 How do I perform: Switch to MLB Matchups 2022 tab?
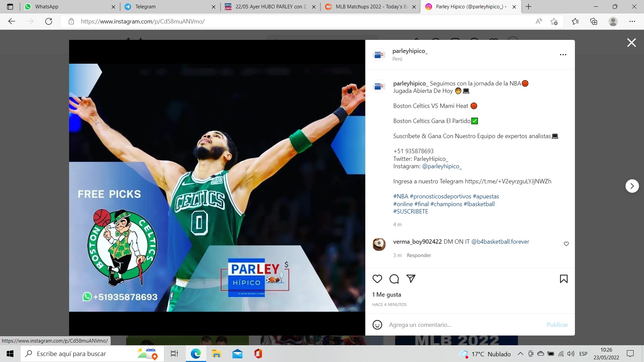[x=370, y=7]
